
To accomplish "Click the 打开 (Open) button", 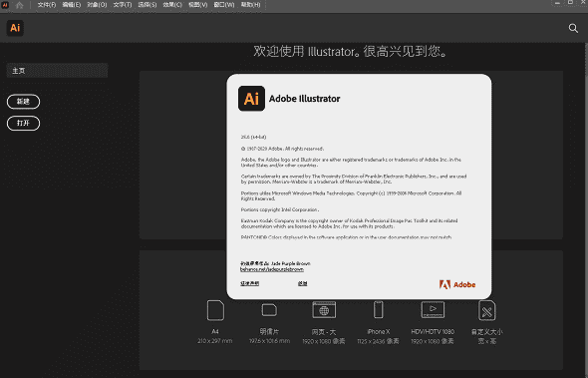I will point(23,123).
